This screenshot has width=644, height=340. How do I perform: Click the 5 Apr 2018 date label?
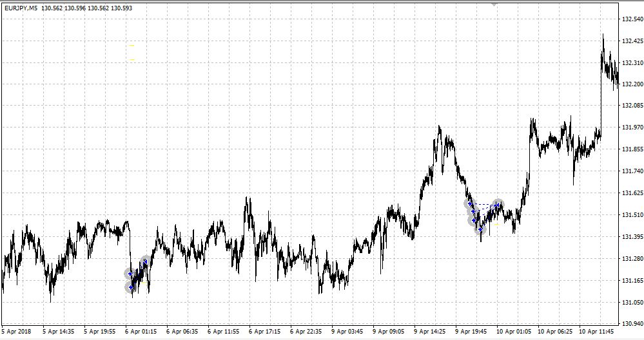(16, 332)
